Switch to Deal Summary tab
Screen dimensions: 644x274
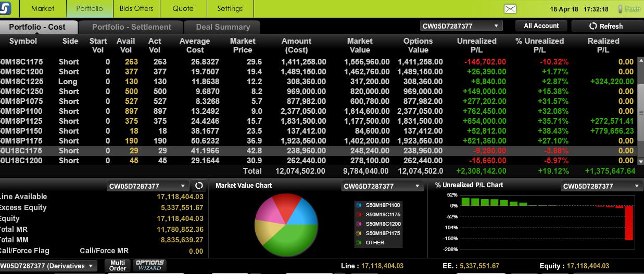point(223,27)
